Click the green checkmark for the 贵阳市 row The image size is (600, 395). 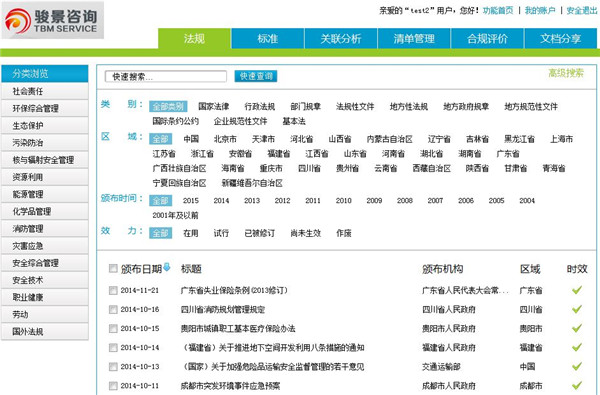[577, 328]
